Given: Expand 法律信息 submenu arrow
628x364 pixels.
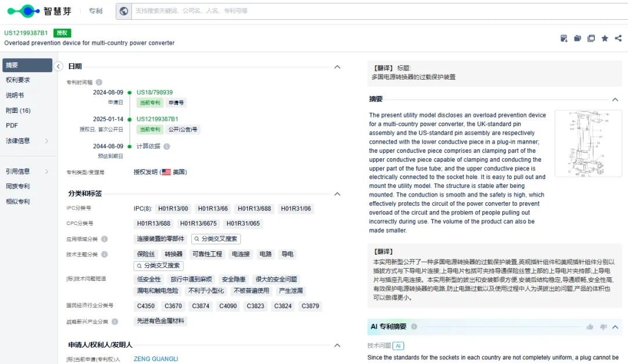Looking at the screenshot, I should pos(47,141).
